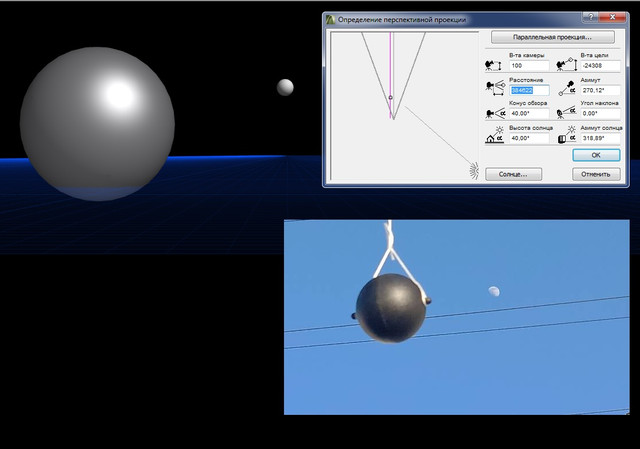This screenshot has width=640, height=449.
Task: Click the 'Расстояние' field showing 384622
Action: [x=529, y=90]
